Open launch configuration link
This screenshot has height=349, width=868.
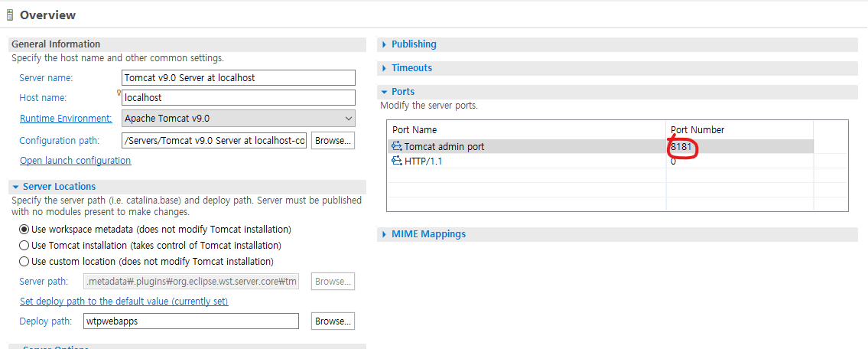[x=75, y=161]
